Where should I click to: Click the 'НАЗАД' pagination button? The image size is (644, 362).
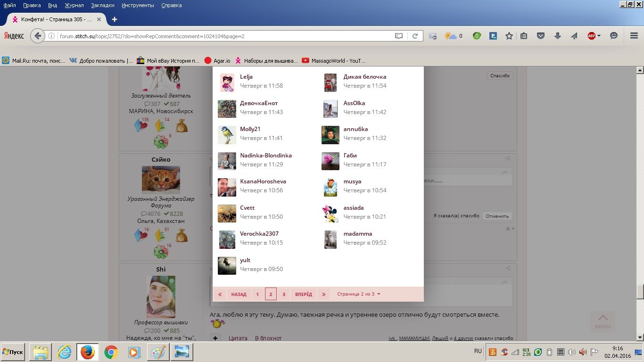pyautogui.click(x=239, y=294)
